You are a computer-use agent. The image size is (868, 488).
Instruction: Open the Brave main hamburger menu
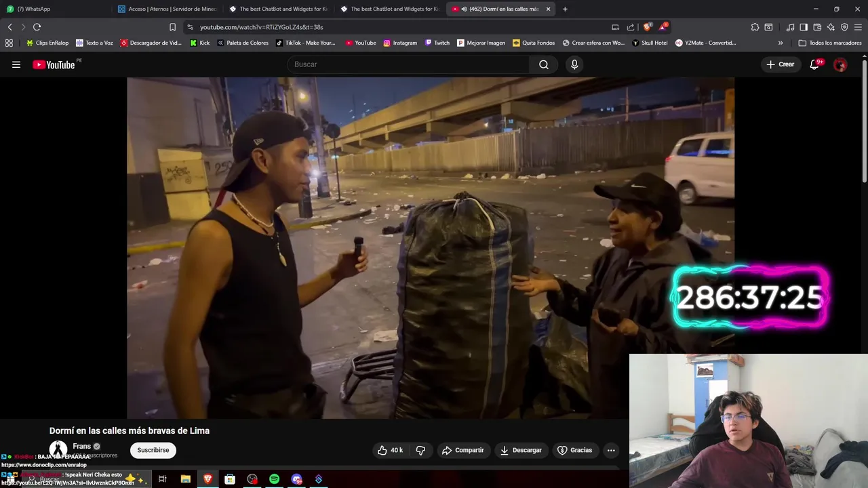click(x=859, y=27)
